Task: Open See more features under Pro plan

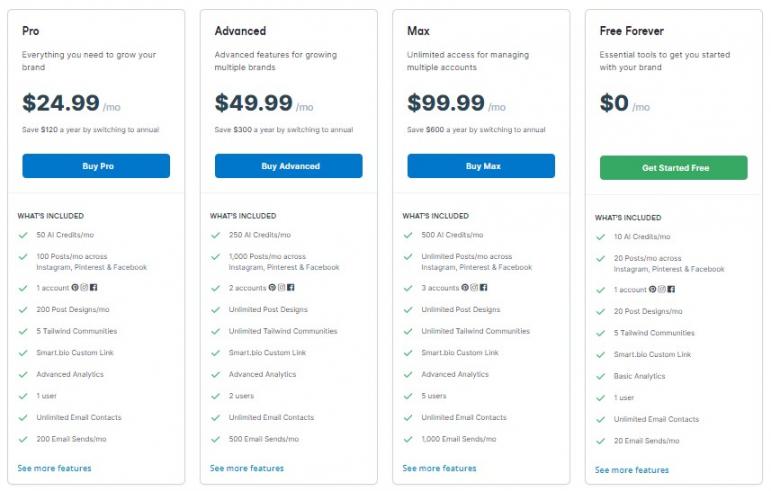Action: click(x=54, y=468)
